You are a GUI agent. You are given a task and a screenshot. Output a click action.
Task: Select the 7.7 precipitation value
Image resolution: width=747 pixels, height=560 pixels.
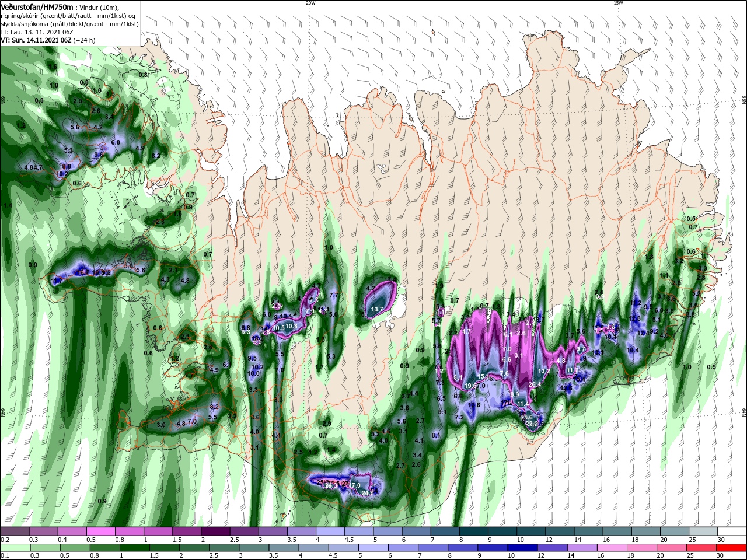click(x=334, y=296)
